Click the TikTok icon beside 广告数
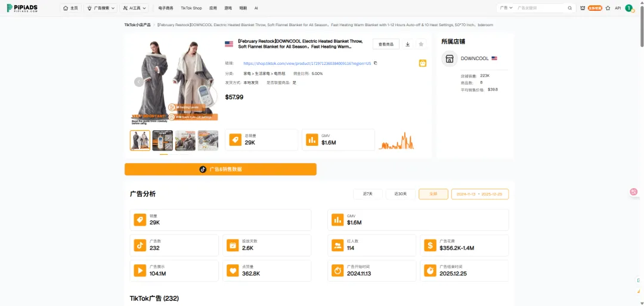644x306 pixels. (x=140, y=245)
